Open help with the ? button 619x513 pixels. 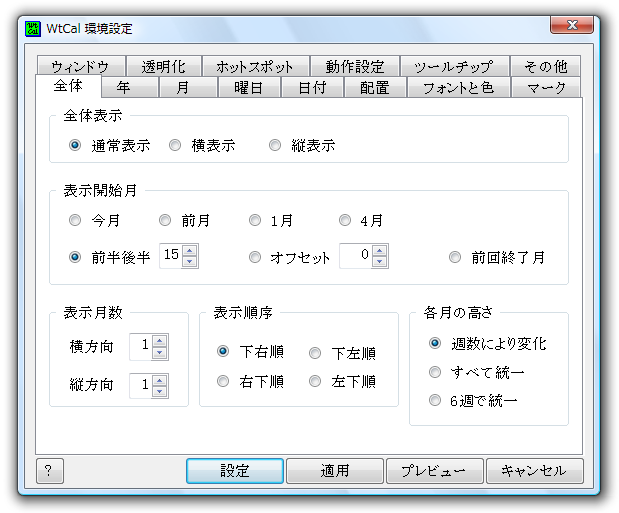tap(50, 471)
